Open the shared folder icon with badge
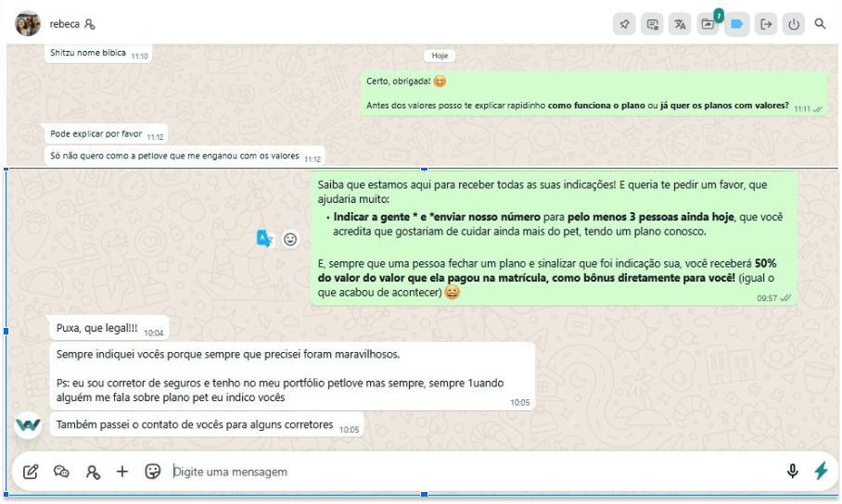The image size is (842, 504). coord(708,24)
